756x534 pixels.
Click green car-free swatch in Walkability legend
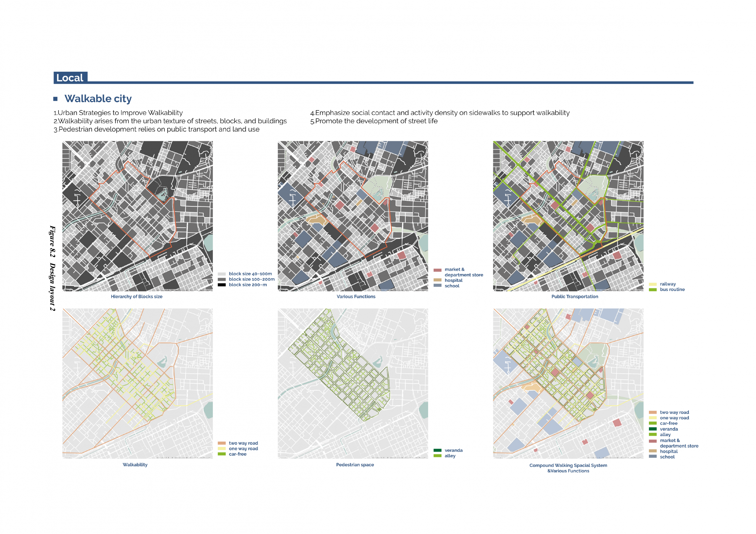[222, 454]
